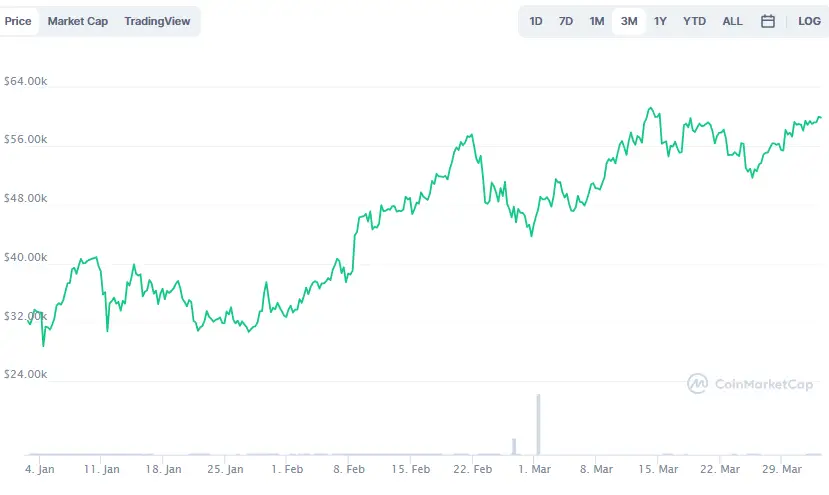This screenshot has width=829, height=495.
Task: Toggle the LOG scale option
Action: coord(809,21)
